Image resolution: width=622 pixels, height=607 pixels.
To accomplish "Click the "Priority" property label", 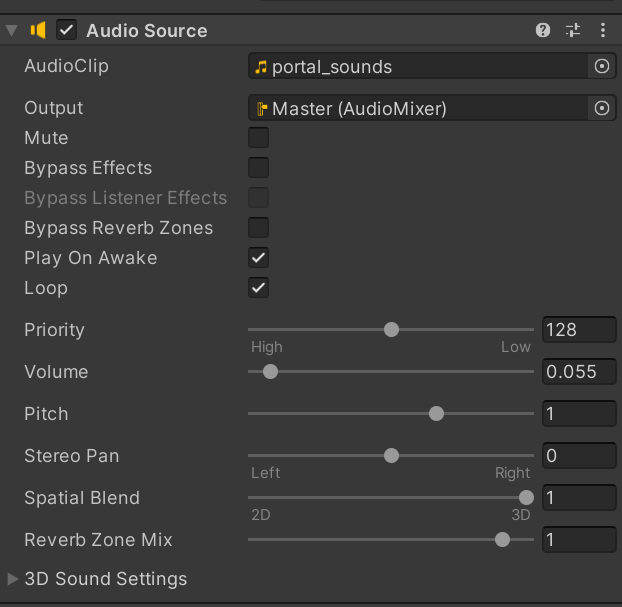I will coord(54,330).
